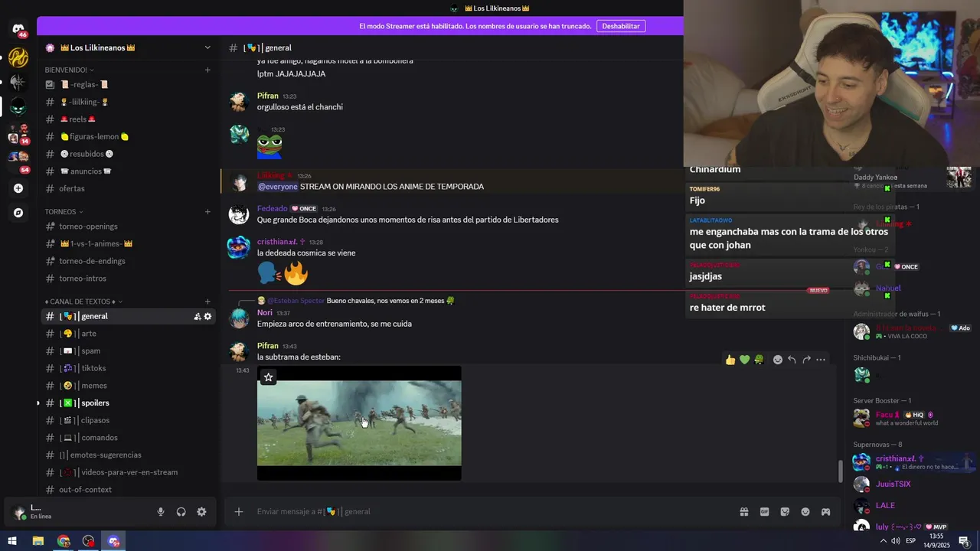The height and width of the screenshot is (551, 980).
Task: Add frog emoji reaction to message
Action: pos(759,360)
